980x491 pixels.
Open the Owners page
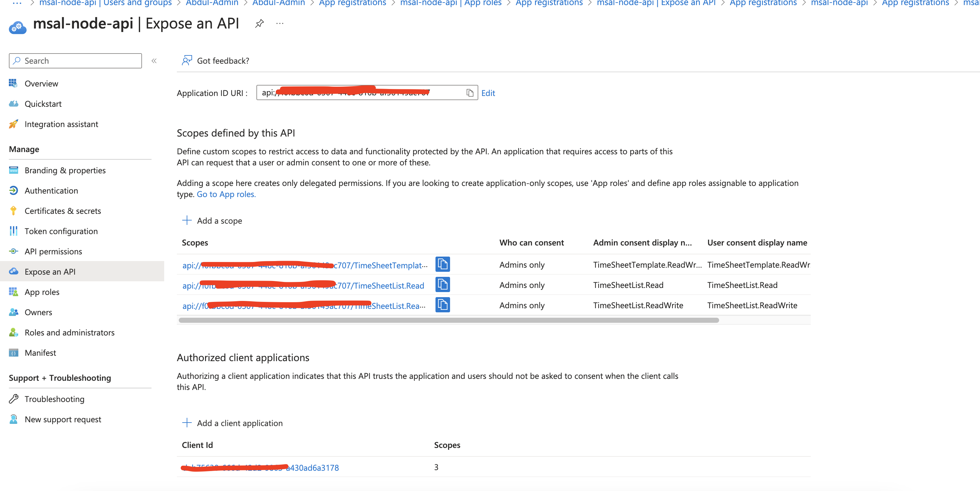pyautogui.click(x=38, y=312)
